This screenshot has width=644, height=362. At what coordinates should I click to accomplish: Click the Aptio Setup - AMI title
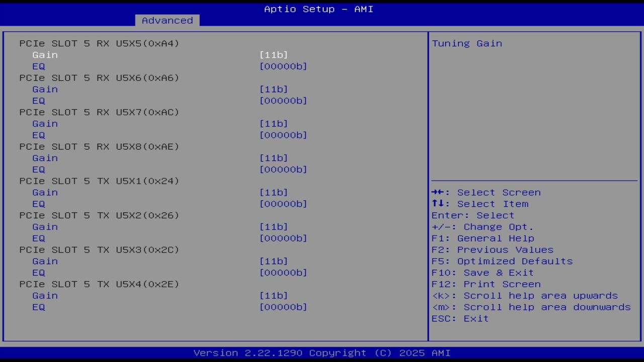[319, 9]
